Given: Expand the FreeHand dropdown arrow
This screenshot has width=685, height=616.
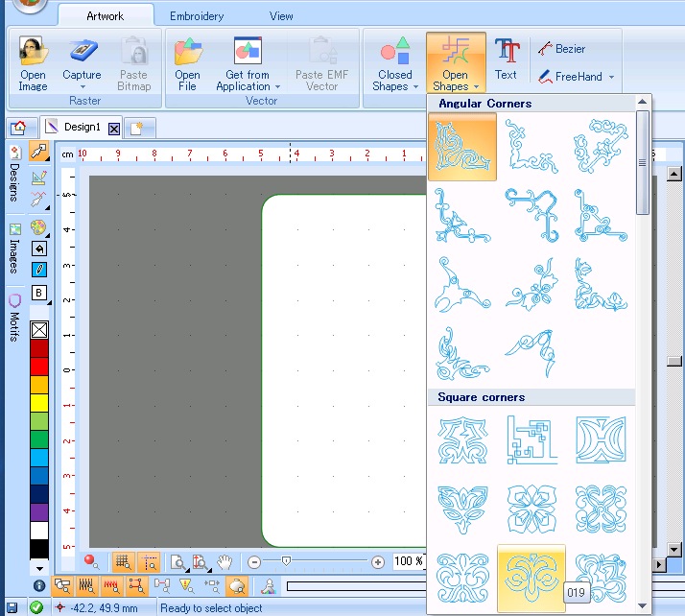Looking at the screenshot, I should [x=612, y=77].
